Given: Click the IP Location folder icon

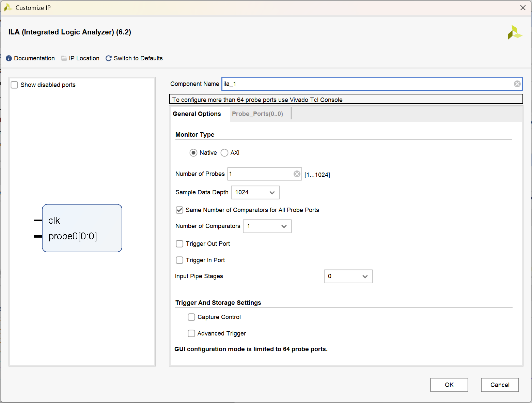Looking at the screenshot, I should click(64, 58).
